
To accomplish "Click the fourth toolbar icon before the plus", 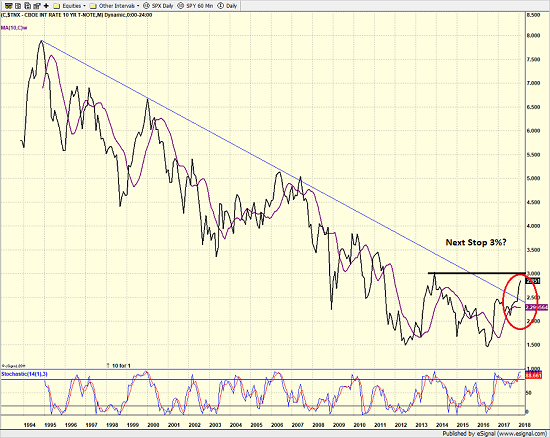I will click(36, 6).
